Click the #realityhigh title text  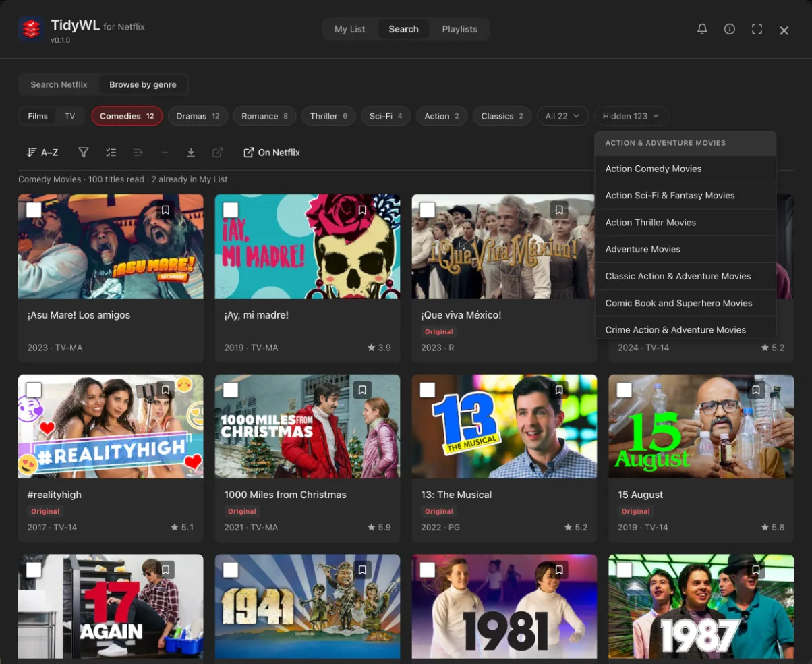click(x=54, y=495)
